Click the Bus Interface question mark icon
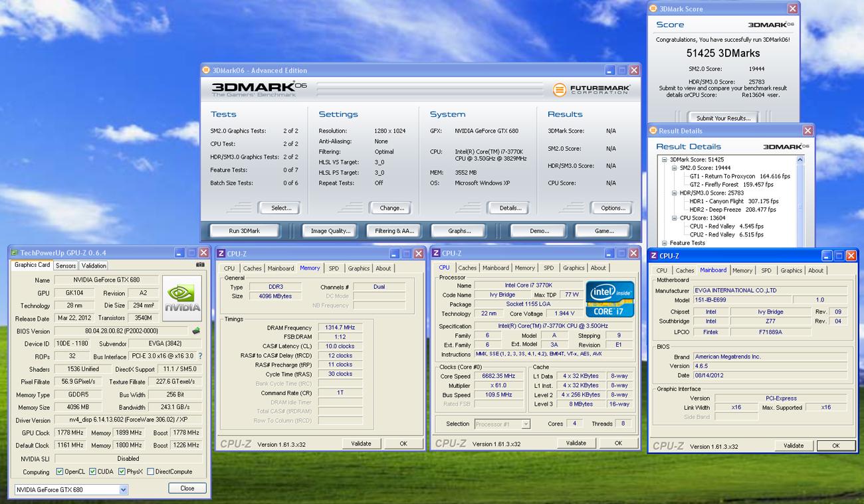This screenshot has height=504, width=864. 200,357
